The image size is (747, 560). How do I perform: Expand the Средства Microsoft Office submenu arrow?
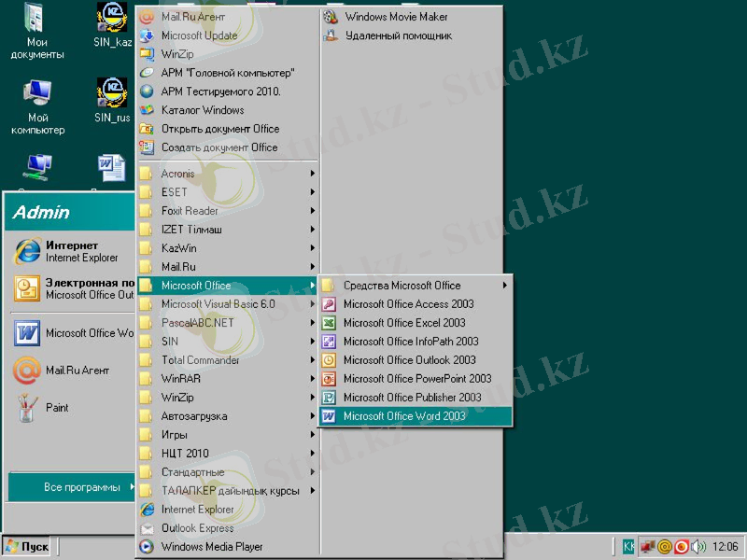tap(505, 286)
